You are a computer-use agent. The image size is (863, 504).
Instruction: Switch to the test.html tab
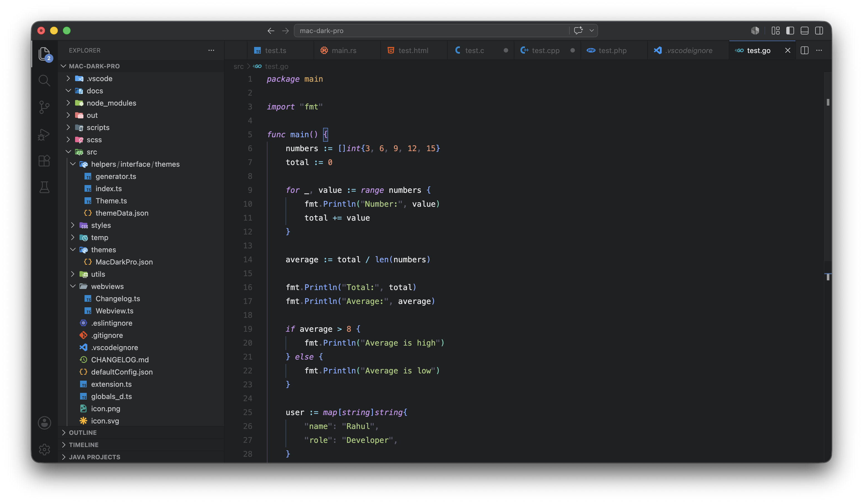coord(414,50)
